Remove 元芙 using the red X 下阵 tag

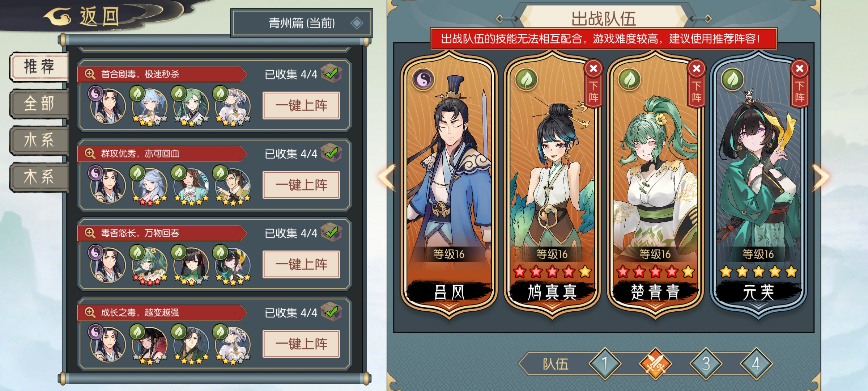[800, 83]
